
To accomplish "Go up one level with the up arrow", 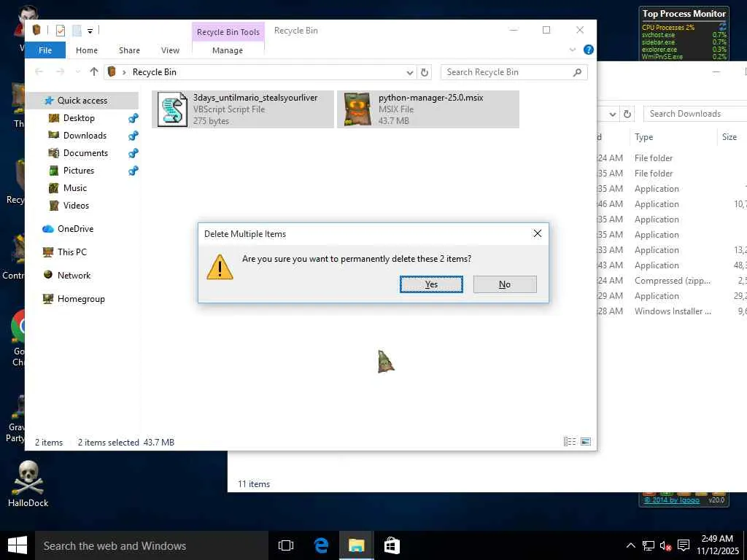I will pyautogui.click(x=94, y=72).
